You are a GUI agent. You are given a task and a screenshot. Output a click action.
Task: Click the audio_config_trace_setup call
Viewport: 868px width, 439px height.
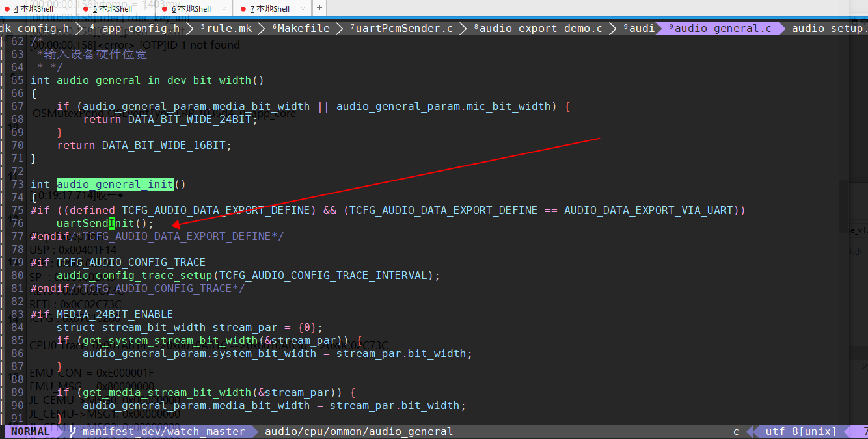tap(134, 276)
